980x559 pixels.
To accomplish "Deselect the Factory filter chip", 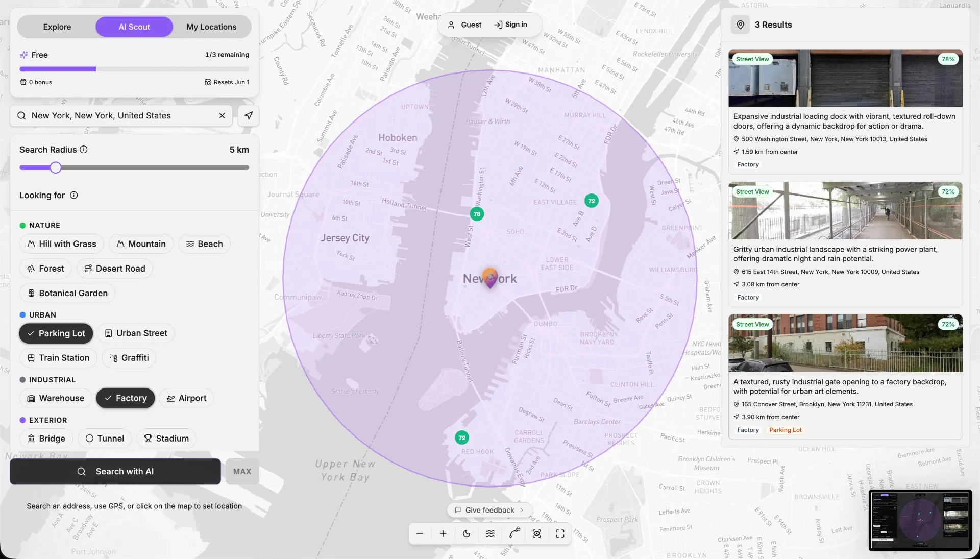I will (x=126, y=398).
